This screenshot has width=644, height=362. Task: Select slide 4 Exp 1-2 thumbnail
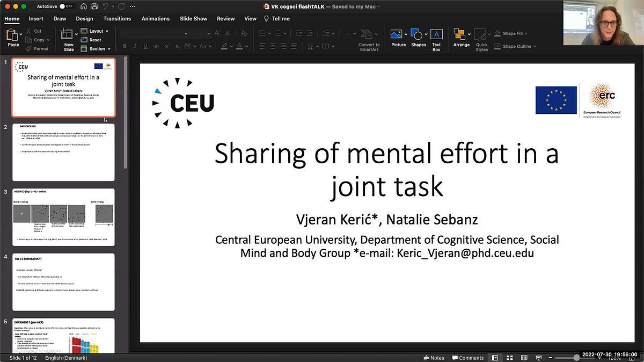(x=63, y=282)
